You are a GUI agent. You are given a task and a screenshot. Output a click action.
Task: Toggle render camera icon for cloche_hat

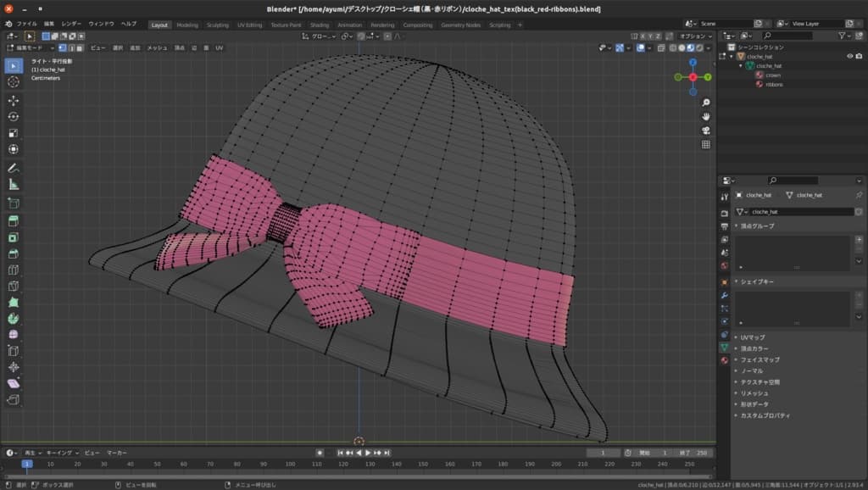tap(859, 56)
